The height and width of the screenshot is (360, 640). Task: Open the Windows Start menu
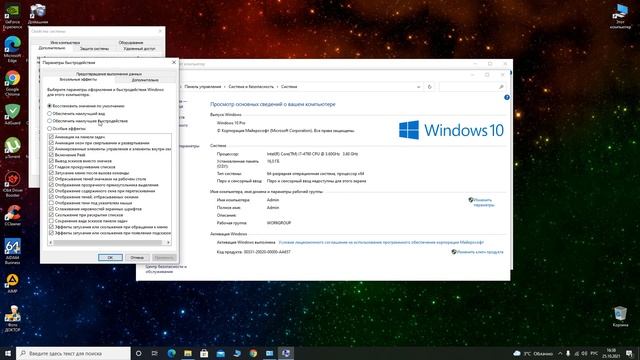[x=8, y=353]
